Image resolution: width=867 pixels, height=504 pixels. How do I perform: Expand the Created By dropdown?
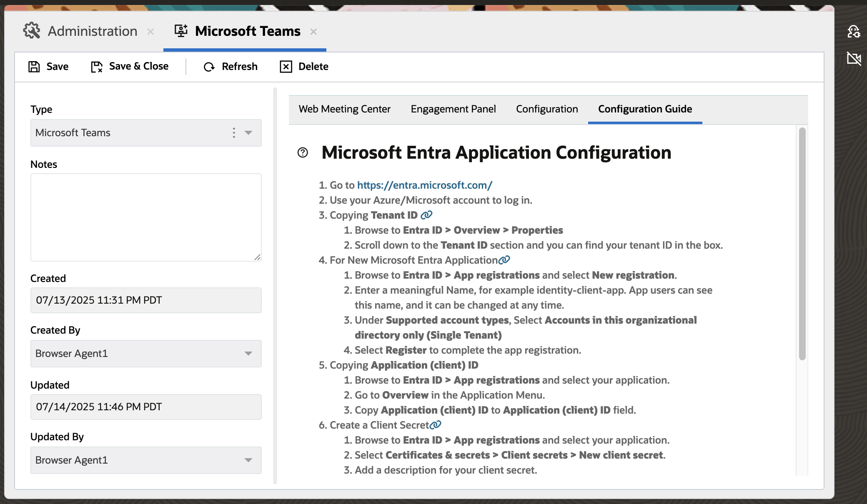pos(248,354)
